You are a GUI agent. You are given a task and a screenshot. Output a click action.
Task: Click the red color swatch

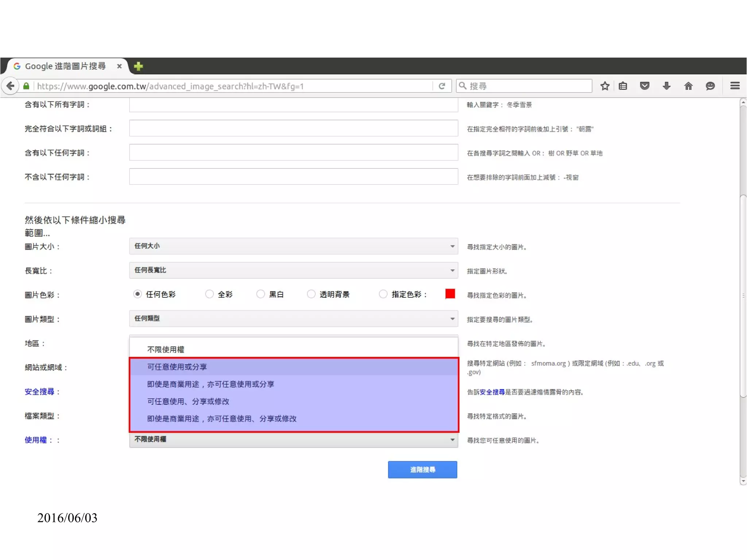[x=450, y=294]
